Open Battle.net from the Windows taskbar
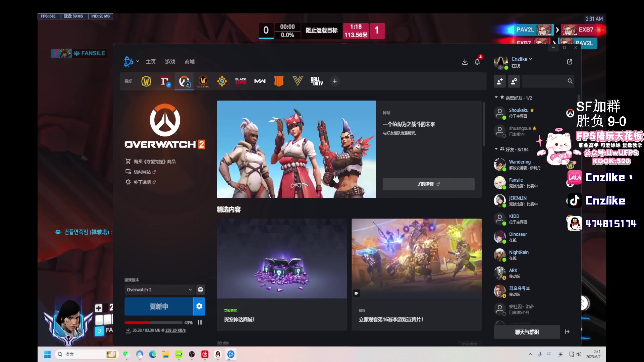644x362 pixels. (x=231, y=354)
